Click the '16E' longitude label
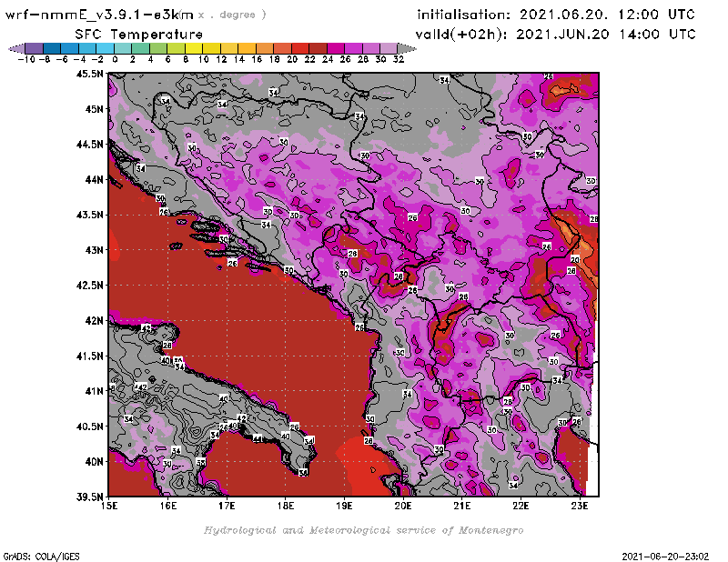The height and width of the screenshot is (562, 728). (x=168, y=506)
